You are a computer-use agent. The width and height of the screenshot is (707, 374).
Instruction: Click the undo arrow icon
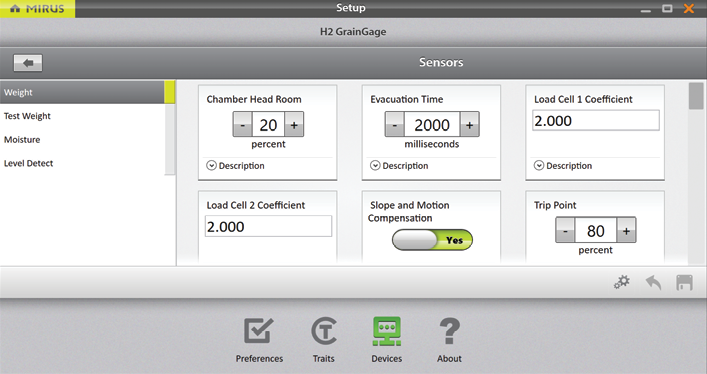tap(653, 282)
